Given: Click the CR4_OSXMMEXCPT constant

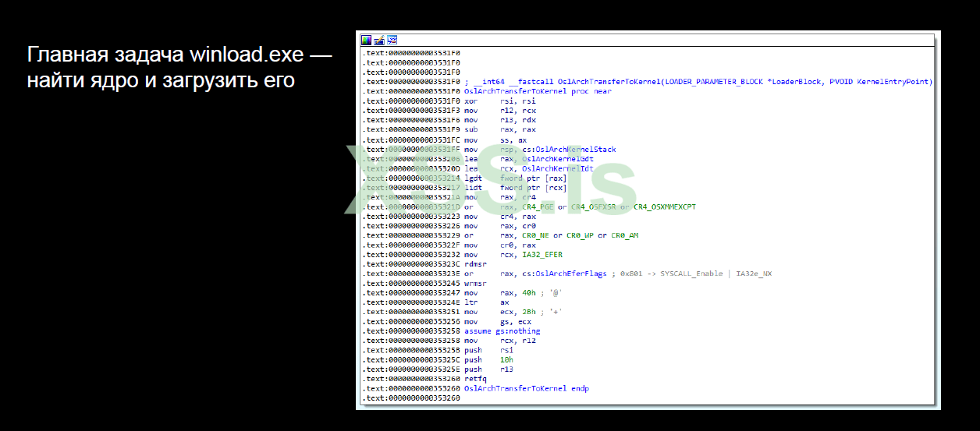Looking at the screenshot, I should (664, 207).
